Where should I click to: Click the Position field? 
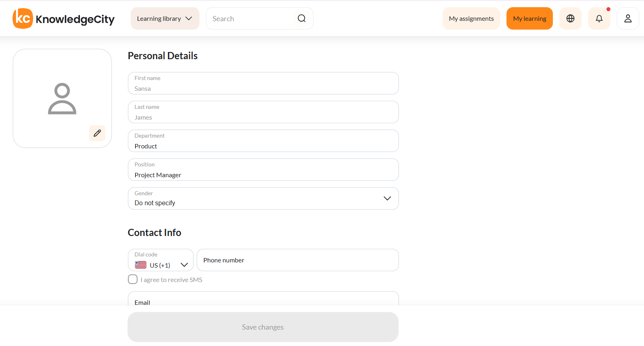pos(263,170)
